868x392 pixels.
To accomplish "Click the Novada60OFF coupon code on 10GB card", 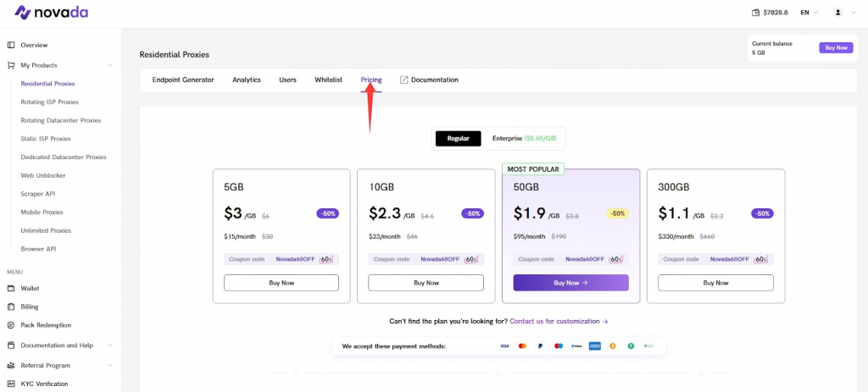I will pyautogui.click(x=440, y=259).
